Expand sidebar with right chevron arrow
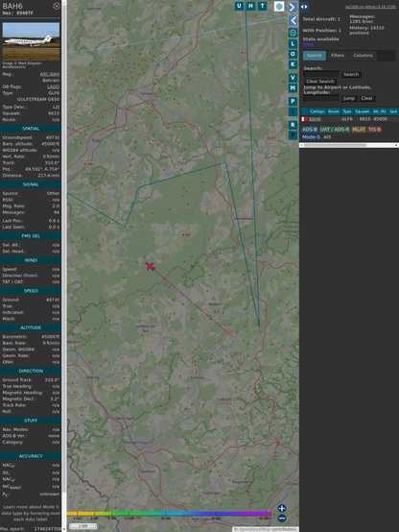Screen dimensions: 399x532 pyautogui.click(x=293, y=7)
